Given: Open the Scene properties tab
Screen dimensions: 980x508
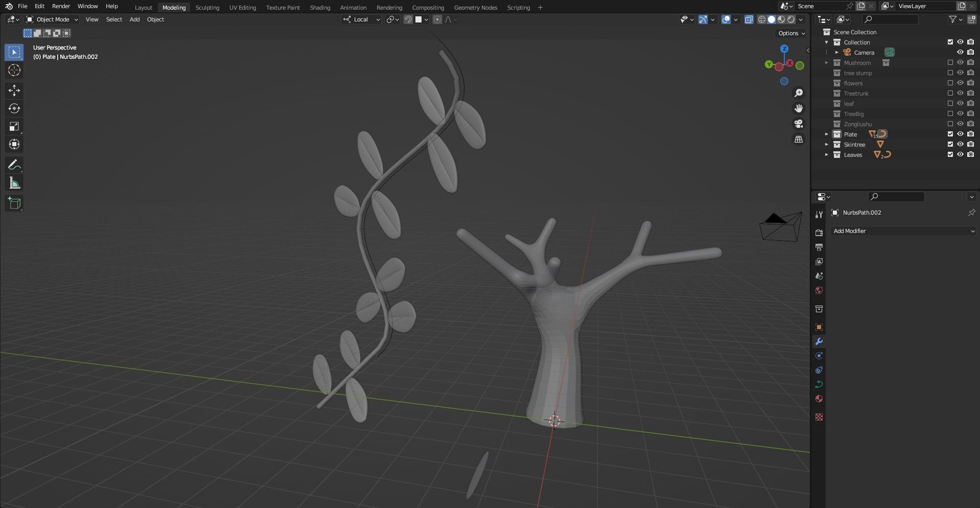Looking at the screenshot, I should coord(819,275).
